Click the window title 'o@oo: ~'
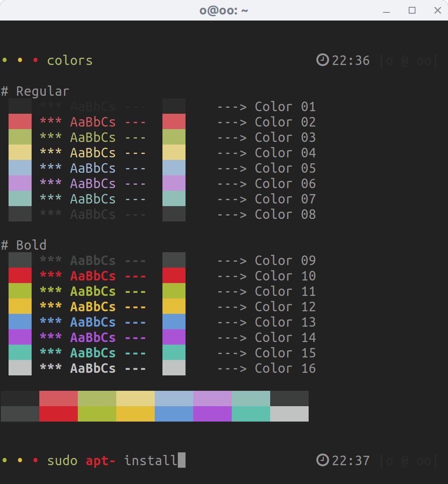The image size is (448, 484). coord(224,10)
